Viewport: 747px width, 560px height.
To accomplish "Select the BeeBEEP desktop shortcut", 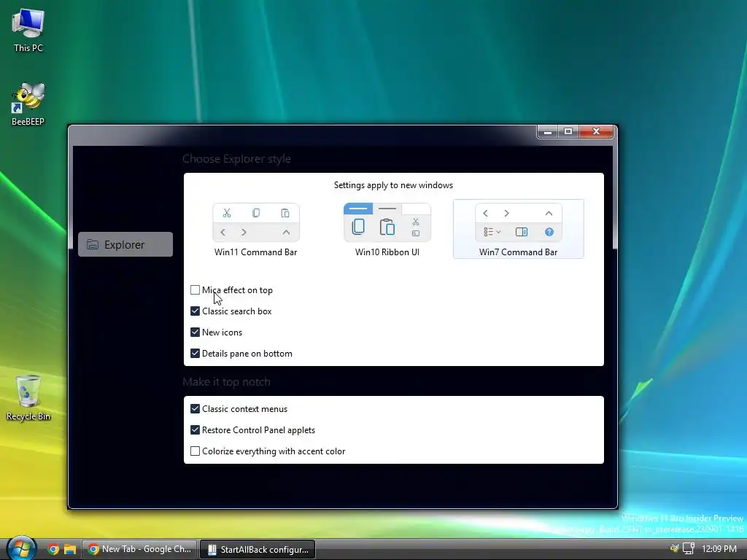I will (28, 104).
